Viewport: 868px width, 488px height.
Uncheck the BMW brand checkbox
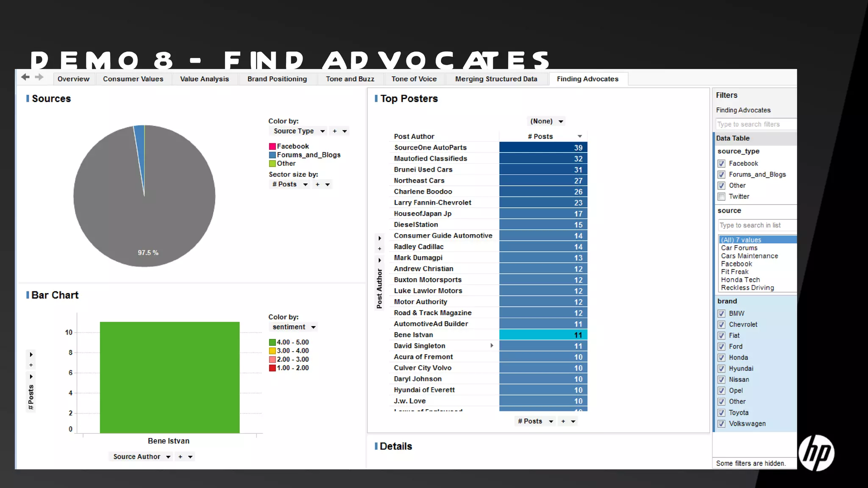721,313
